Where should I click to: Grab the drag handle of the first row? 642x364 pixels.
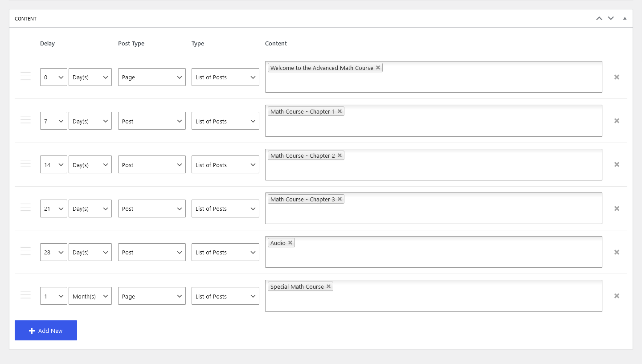click(26, 77)
